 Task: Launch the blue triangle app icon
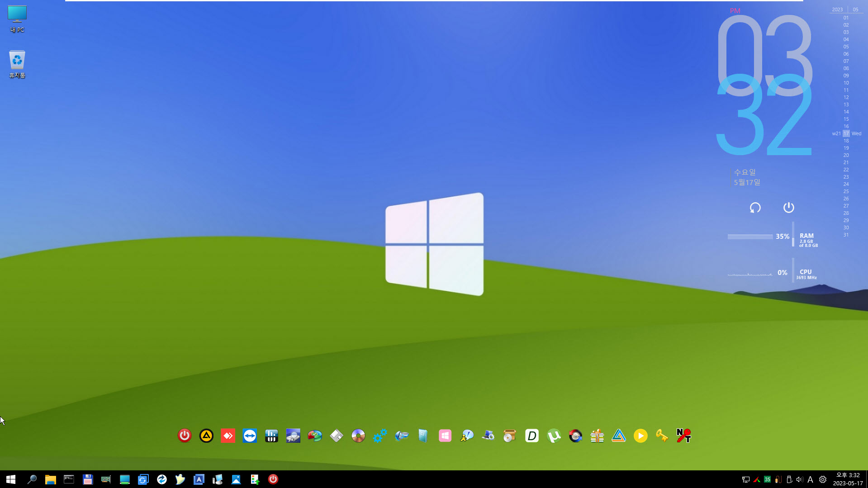pos(619,436)
